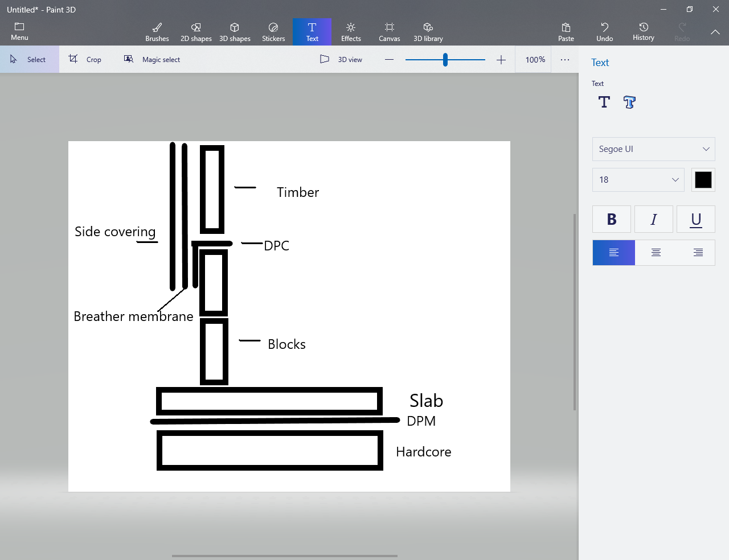Viewport: 729px width, 560px height.
Task: Collapse the ribbon with the chevron
Action: click(715, 32)
